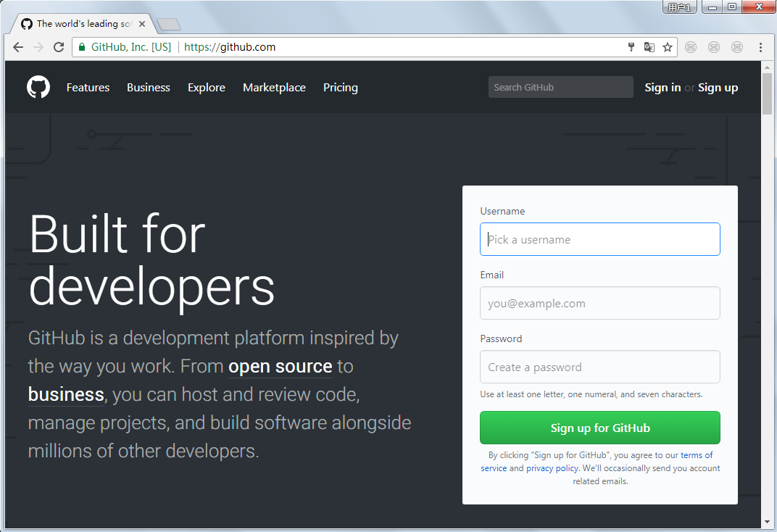Click the browser back arrow
Viewport: 777px width, 532px height.
(x=18, y=47)
